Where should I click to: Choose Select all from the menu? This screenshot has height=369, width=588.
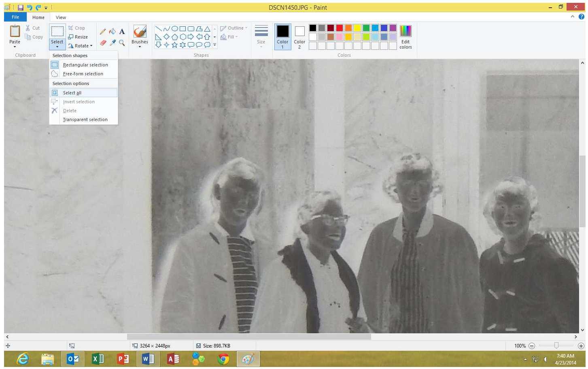[x=84, y=93]
